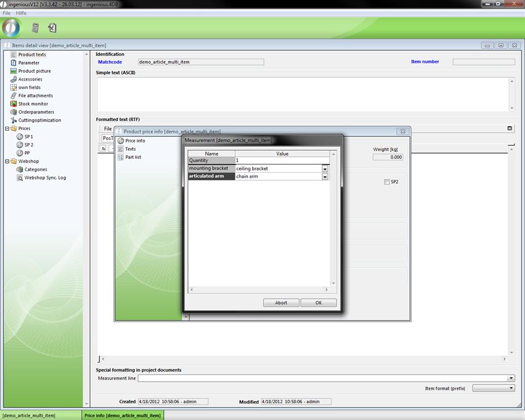The image size is (525, 420).
Task: Open the articulated arm value dropdown
Action: click(325, 176)
